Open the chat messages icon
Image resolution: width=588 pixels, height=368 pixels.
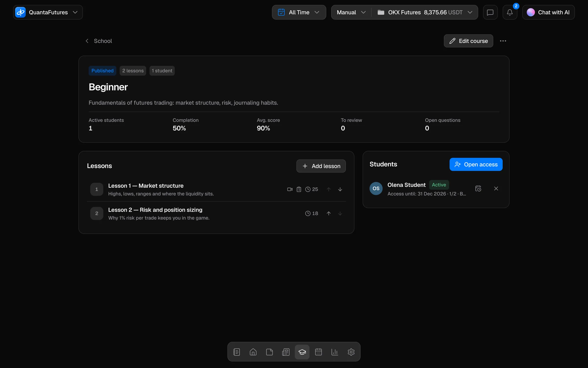(x=490, y=12)
